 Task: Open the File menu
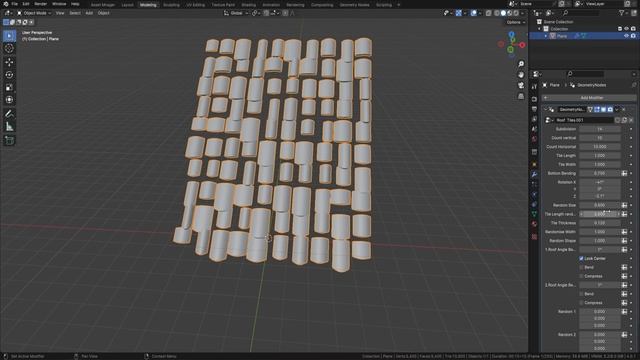pyautogui.click(x=14, y=4)
